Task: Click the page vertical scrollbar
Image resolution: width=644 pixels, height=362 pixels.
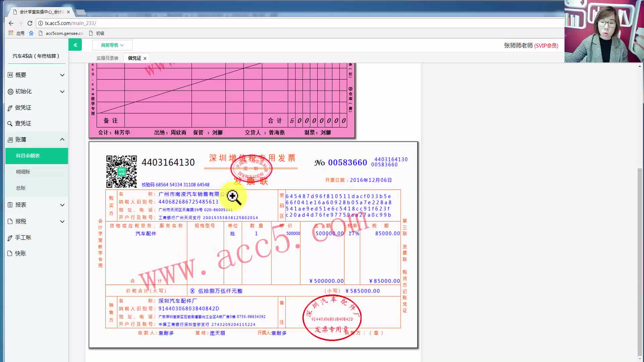Action: click(640, 261)
